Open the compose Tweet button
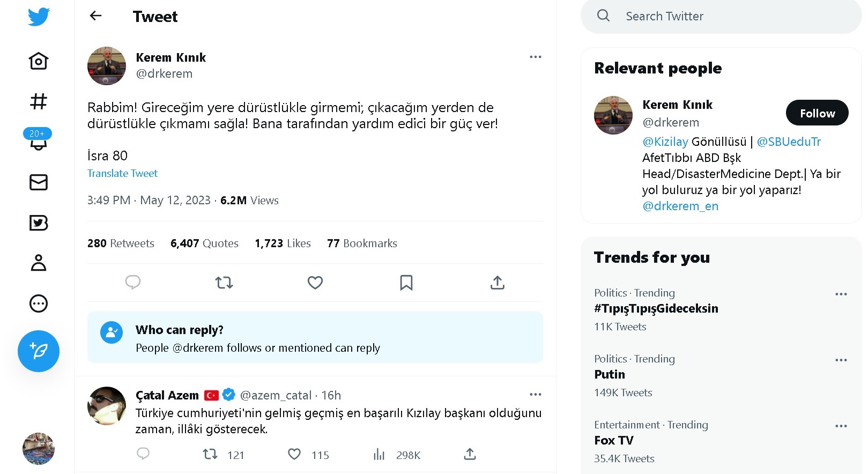This screenshot has height=474, width=868. 38,351
